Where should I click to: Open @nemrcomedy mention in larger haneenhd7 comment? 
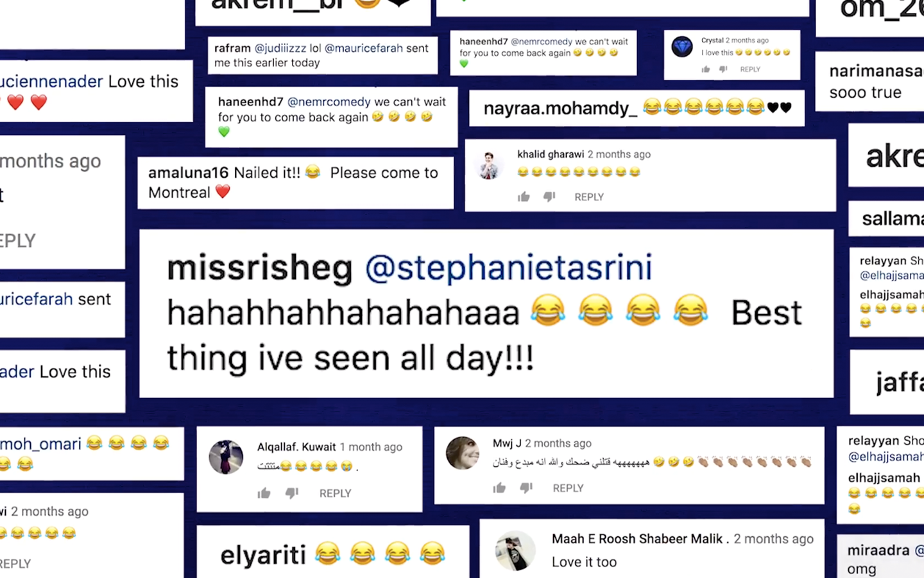329,102
